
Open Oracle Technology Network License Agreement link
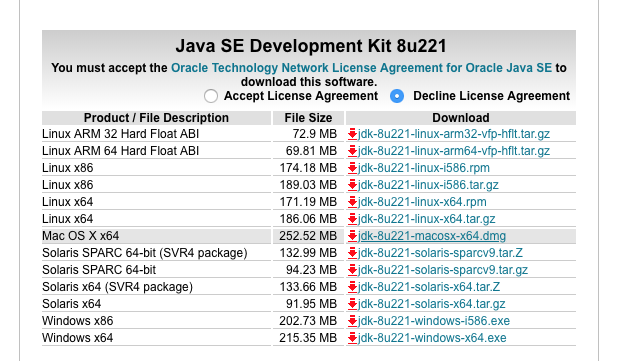click(361, 68)
